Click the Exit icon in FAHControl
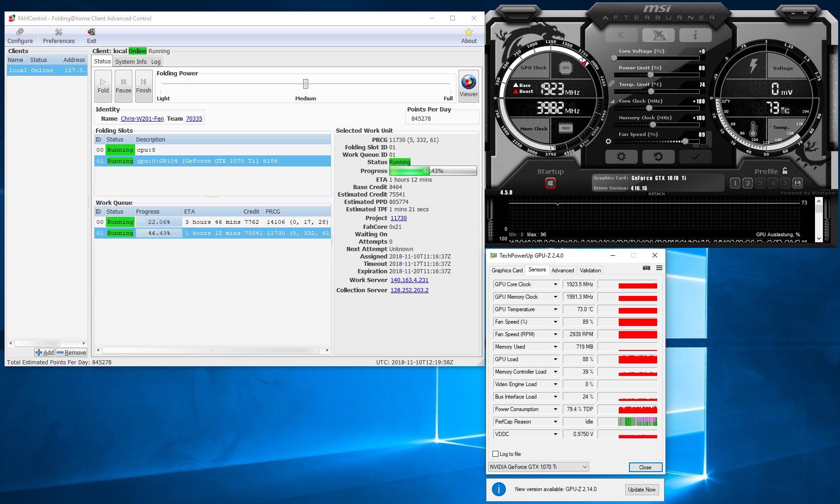The height and width of the screenshot is (504, 840). coord(92,36)
